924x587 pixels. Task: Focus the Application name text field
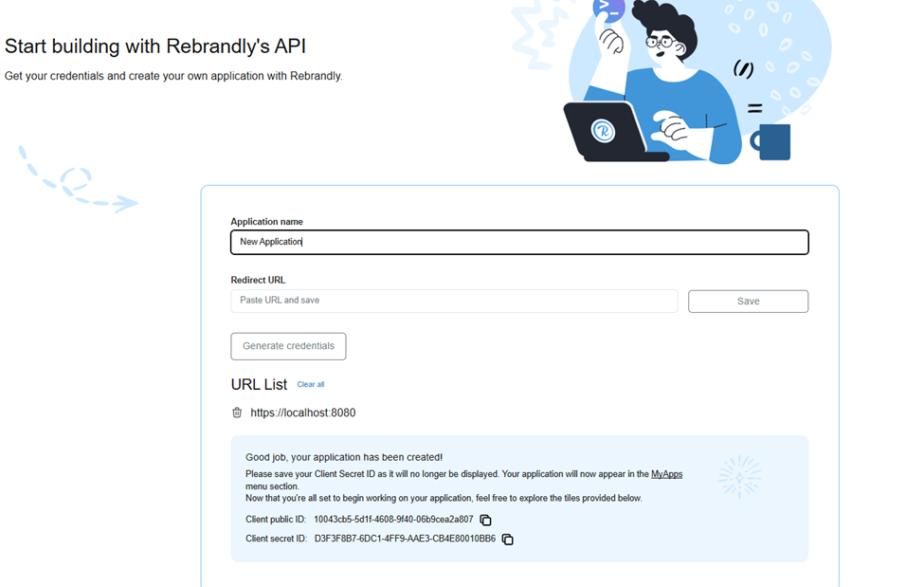(519, 242)
